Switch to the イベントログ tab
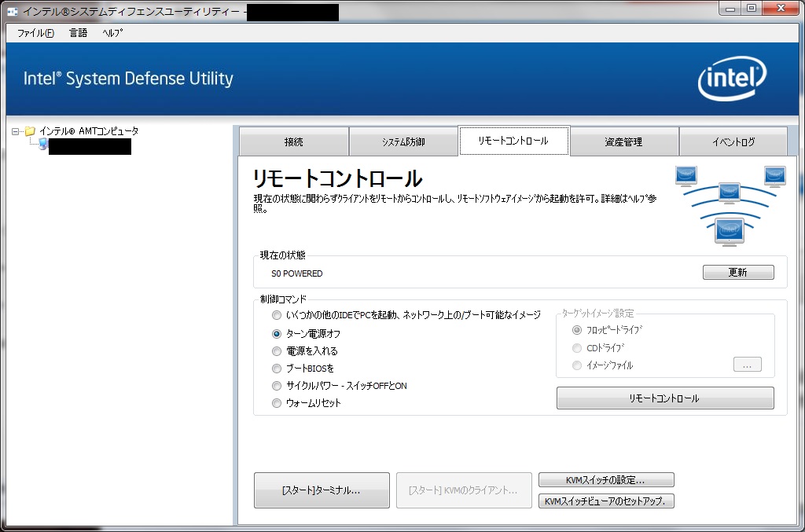The height and width of the screenshot is (532, 805). pos(733,142)
